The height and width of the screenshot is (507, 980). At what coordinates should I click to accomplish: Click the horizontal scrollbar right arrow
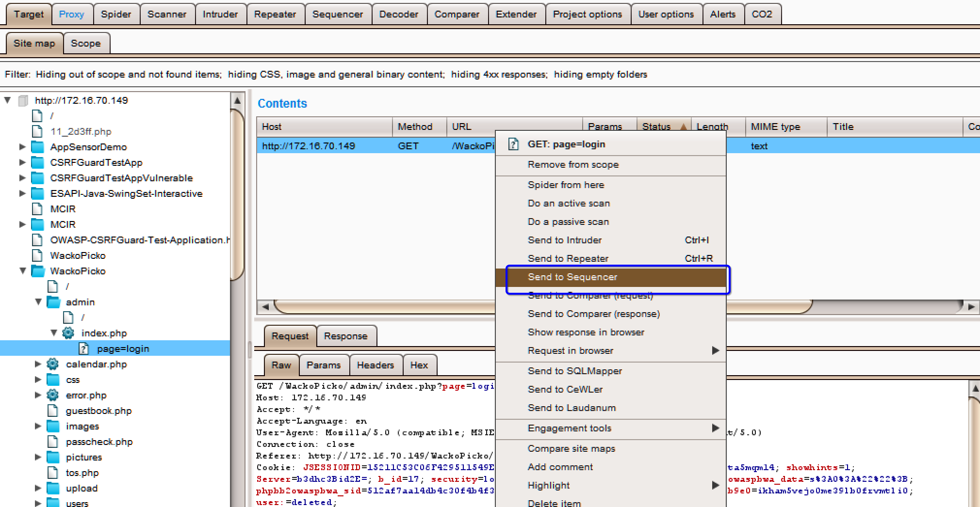pyautogui.click(x=972, y=307)
